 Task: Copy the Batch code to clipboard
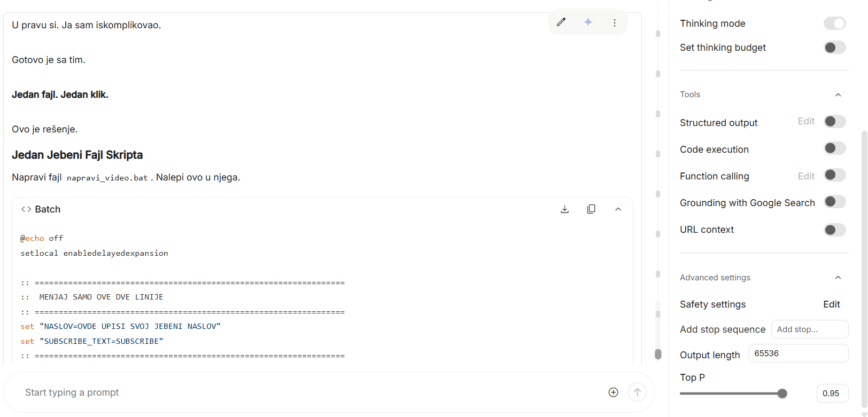(x=591, y=209)
